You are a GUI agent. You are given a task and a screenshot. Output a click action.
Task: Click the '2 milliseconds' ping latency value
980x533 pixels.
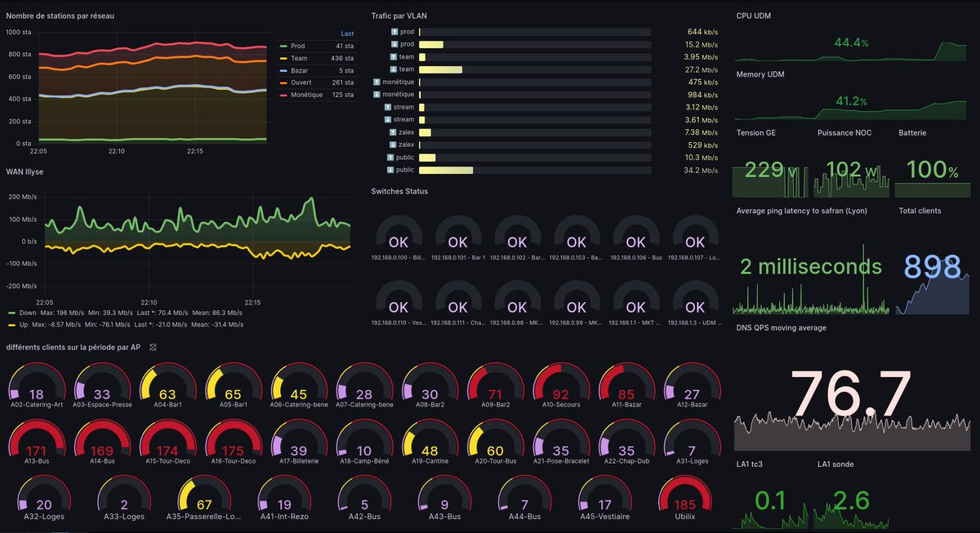pyautogui.click(x=811, y=267)
